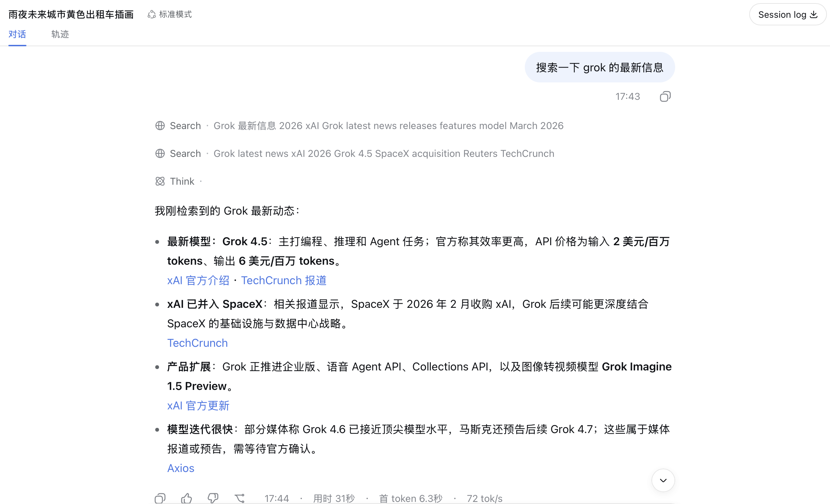This screenshot has height=504, width=830.
Task: Click the bold text Grok Imagine
Action: (637, 367)
